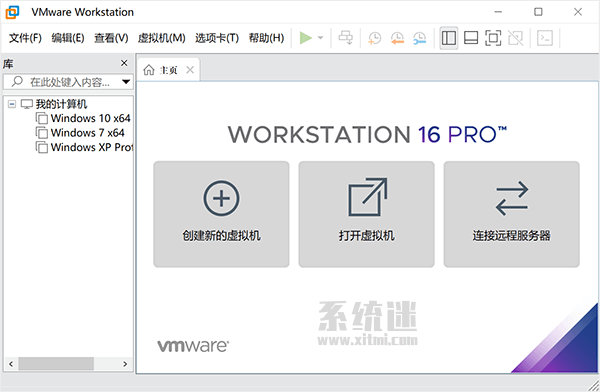
Task: Toggle the thumbnail bar view icon
Action: pyautogui.click(x=471, y=38)
